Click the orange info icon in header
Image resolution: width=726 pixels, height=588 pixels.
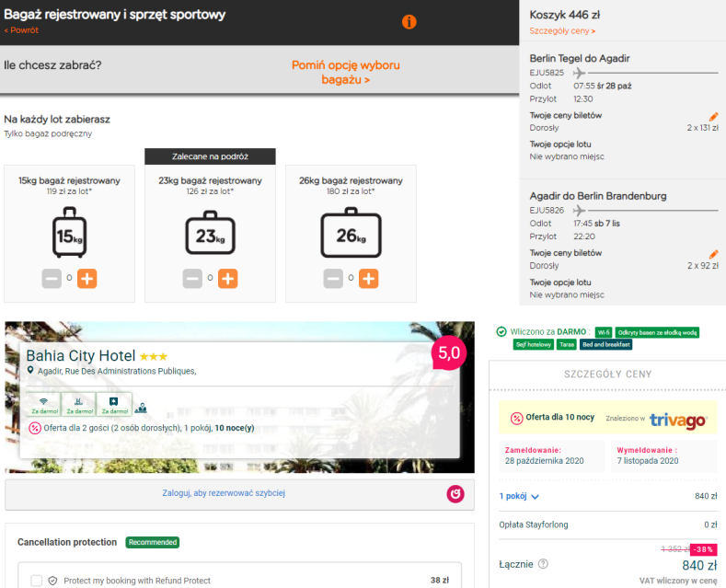409,22
